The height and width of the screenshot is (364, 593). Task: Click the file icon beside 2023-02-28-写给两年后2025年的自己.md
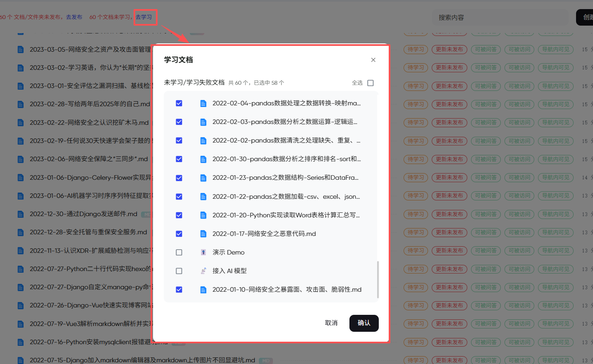tap(20, 104)
